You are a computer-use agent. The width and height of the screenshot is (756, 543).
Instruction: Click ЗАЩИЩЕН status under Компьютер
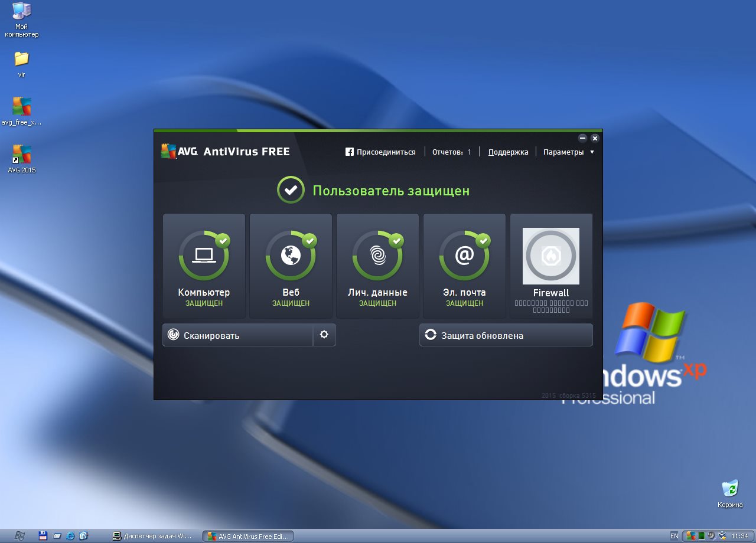click(204, 303)
